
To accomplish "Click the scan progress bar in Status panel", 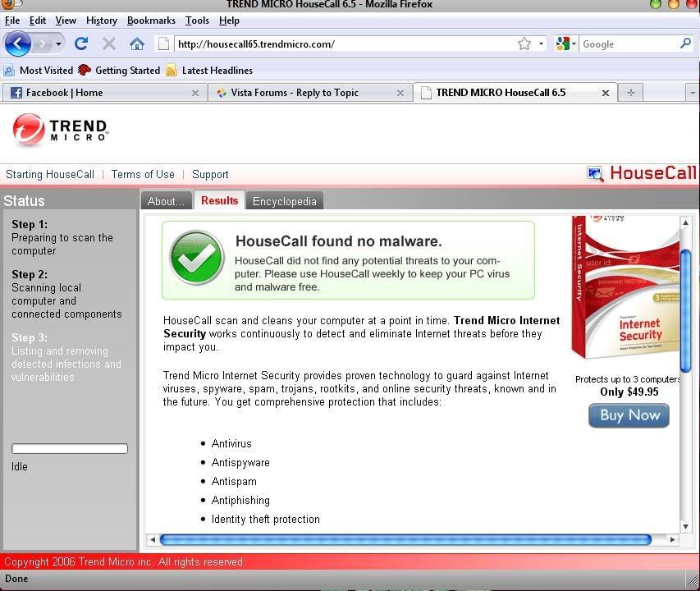I will pos(70,449).
